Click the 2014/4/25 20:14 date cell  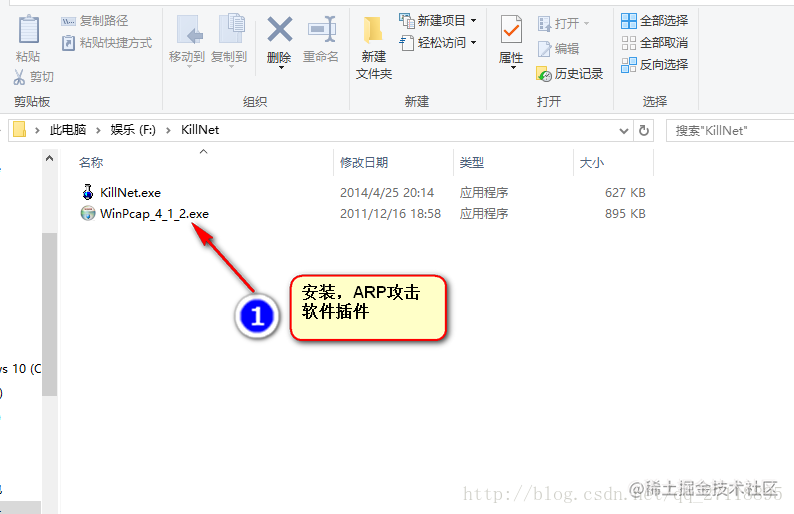point(387,192)
